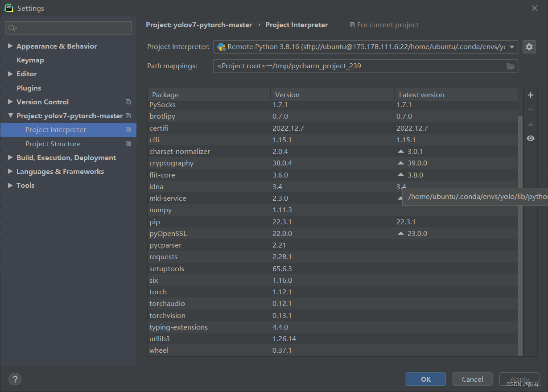Click the upgrade arrow for flit-core
This screenshot has width=548, height=392.
click(400, 175)
